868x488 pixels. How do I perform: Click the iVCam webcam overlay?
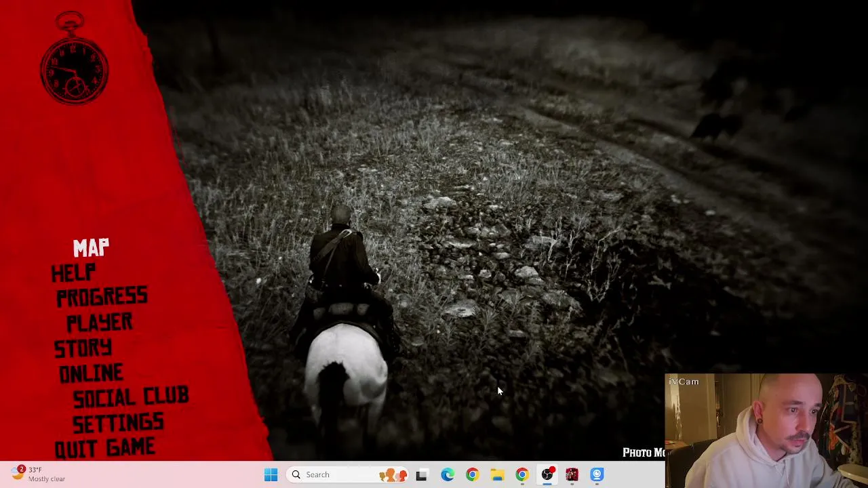tap(766, 430)
